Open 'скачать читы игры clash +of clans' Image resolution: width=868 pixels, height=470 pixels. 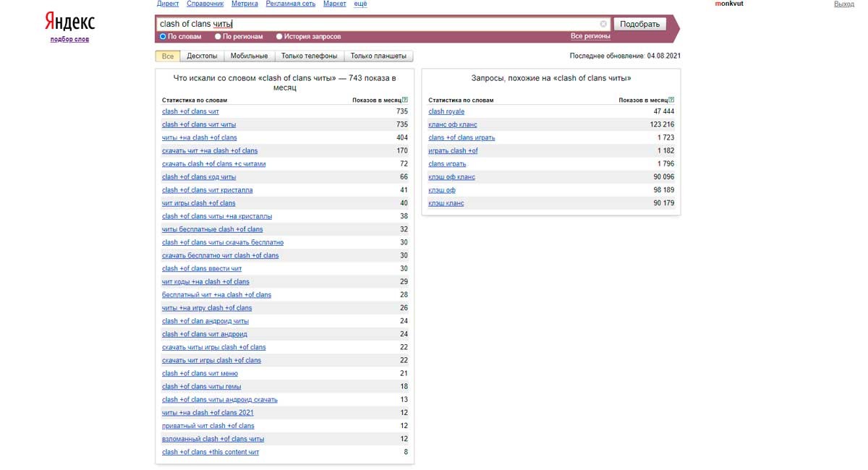tap(214, 347)
